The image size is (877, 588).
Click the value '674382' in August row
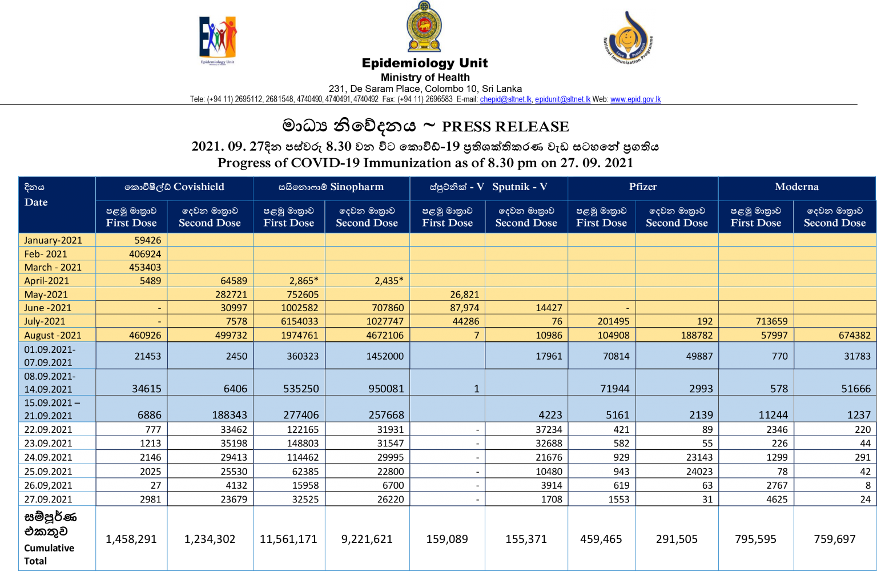pos(855,335)
